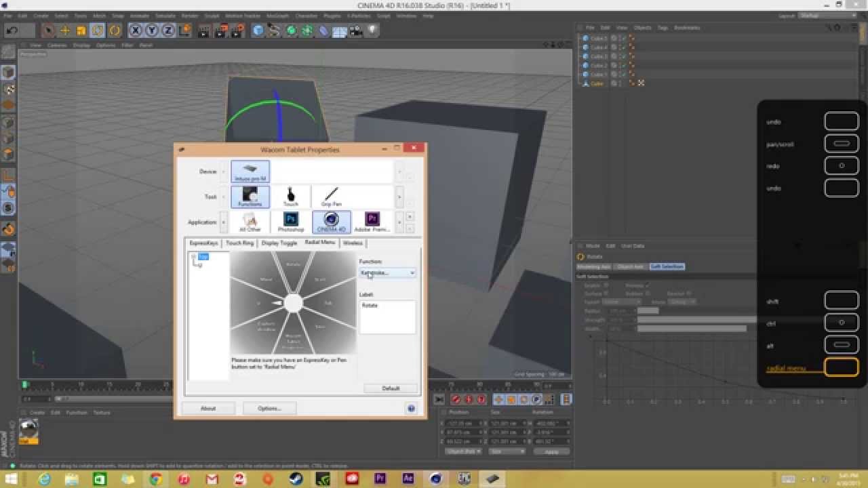Viewport: 868px width, 488px height.
Task: Click the About button
Action: click(x=208, y=408)
